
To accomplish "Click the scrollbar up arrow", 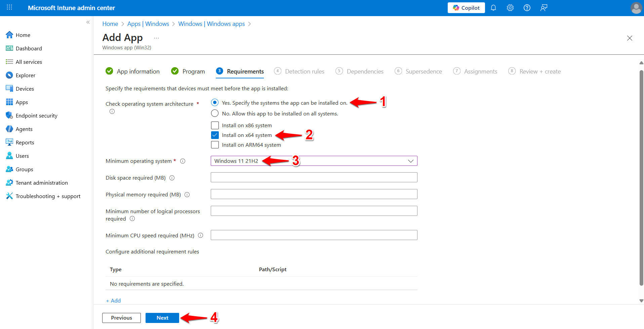I will pos(641,63).
